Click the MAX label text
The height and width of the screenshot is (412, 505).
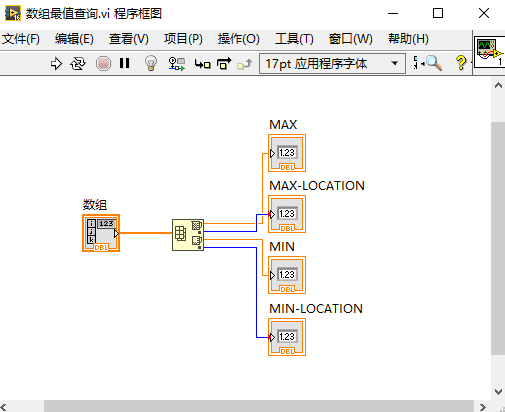click(283, 125)
